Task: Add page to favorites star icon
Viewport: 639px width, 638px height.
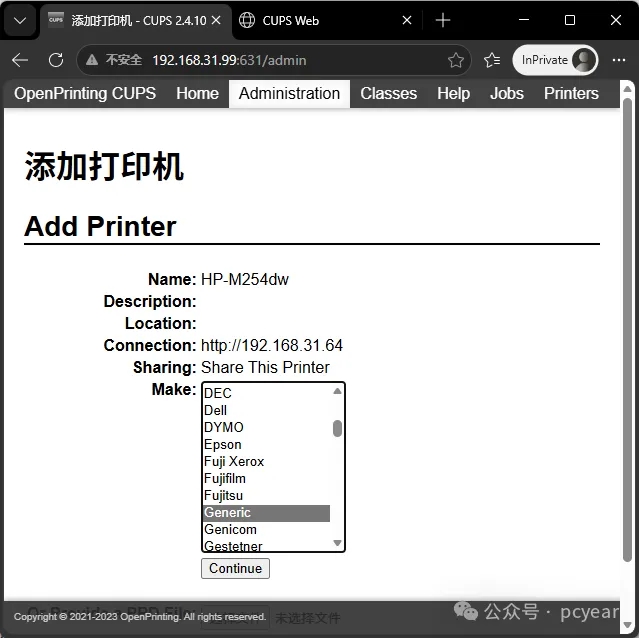Action: (x=456, y=60)
